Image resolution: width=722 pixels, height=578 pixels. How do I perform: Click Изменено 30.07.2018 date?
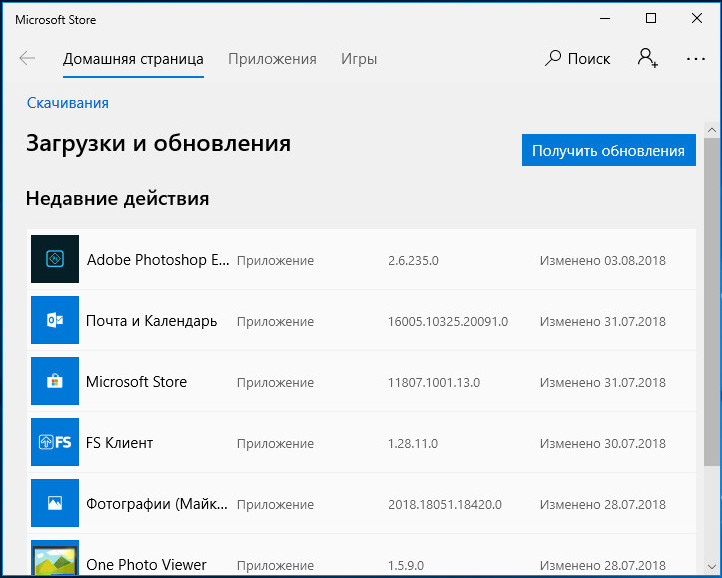(603, 444)
